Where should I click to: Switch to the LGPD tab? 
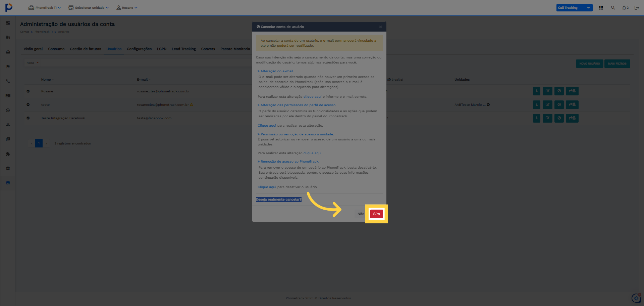[x=162, y=49]
